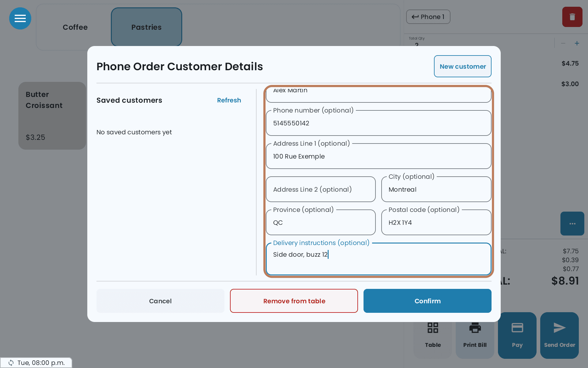The width and height of the screenshot is (588, 368).
Task: Click the sync icon beside the clock
Action: point(11,363)
